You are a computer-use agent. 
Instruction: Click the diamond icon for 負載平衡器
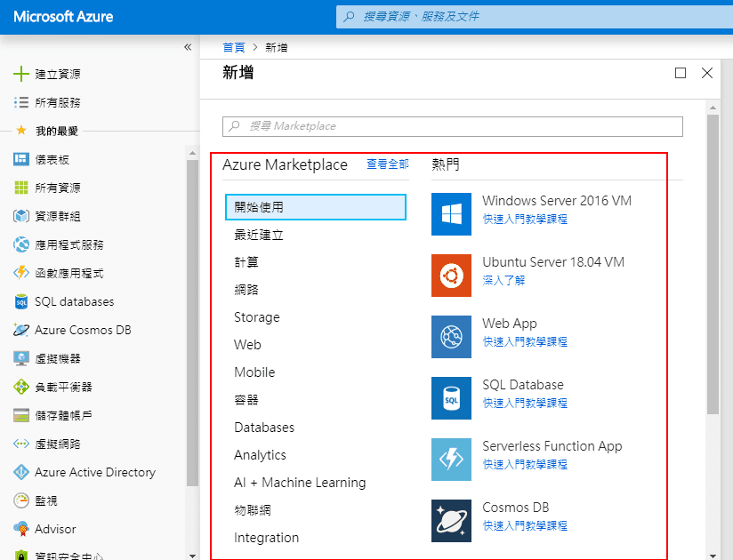point(21,387)
